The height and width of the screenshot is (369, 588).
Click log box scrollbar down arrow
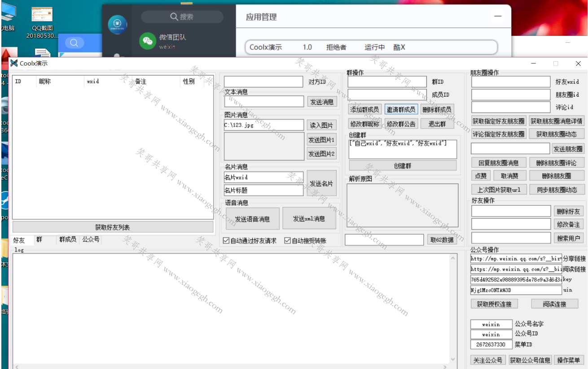[x=453, y=359]
